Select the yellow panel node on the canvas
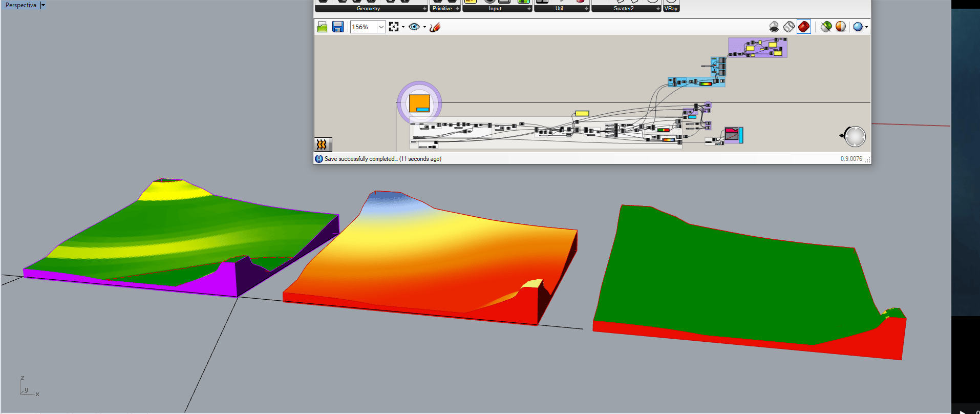 click(582, 113)
